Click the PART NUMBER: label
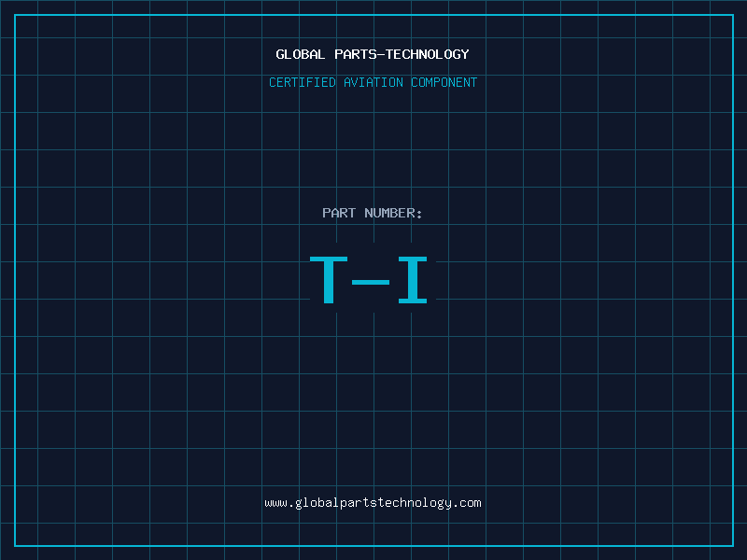This screenshot has width=747, height=560. [373, 213]
